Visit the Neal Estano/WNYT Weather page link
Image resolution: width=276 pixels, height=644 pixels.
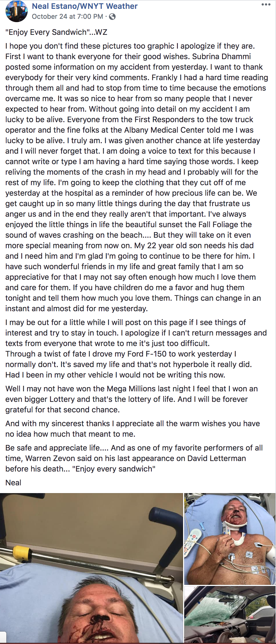85,6
